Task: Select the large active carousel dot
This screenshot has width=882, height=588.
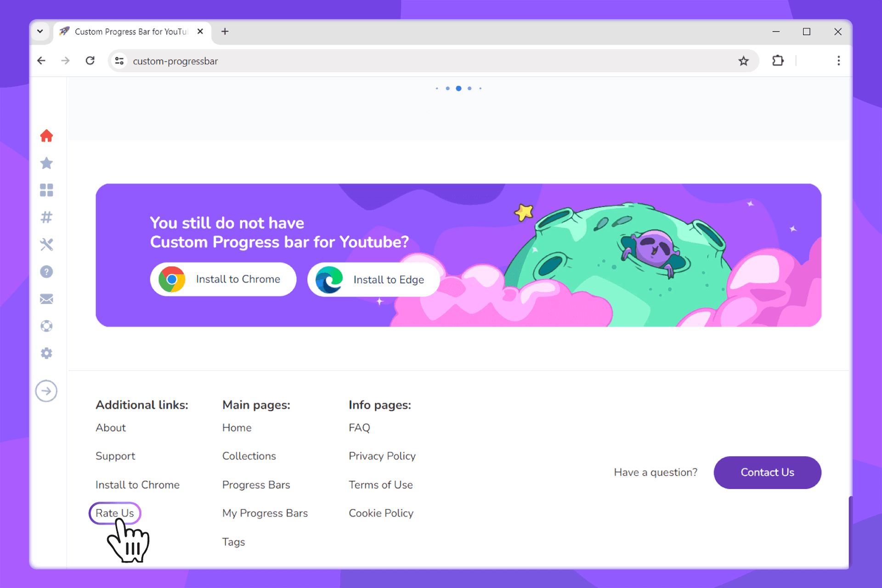Action: [x=458, y=88]
